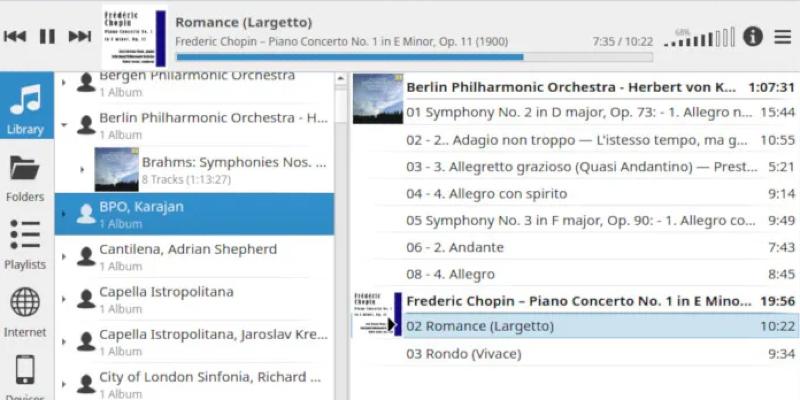Viewport: 800px width, 400px height.
Task: Open the hamburger main menu
Action: pos(782,36)
